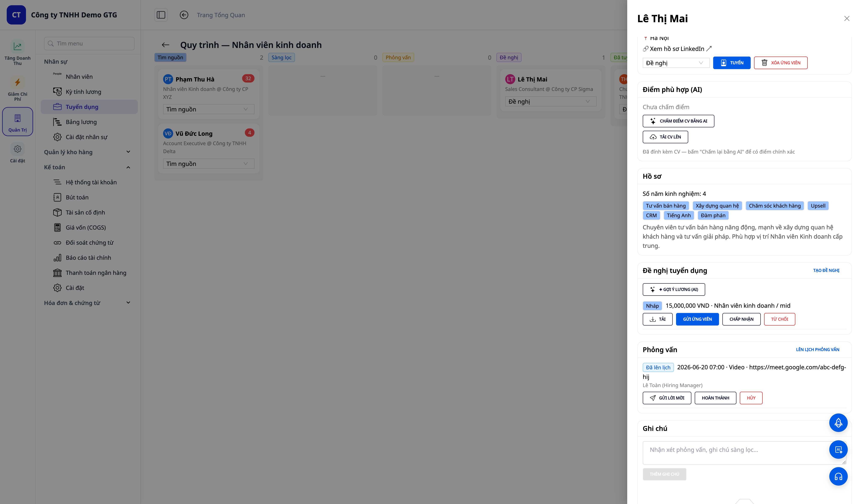Open Đối soát chứng từ menu item
This screenshot has height=504, width=862.
click(89, 242)
